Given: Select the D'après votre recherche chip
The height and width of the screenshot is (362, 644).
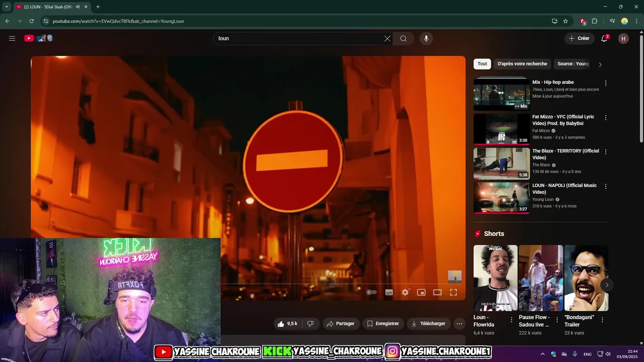Looking at the screenshot, I should [522, 64].
